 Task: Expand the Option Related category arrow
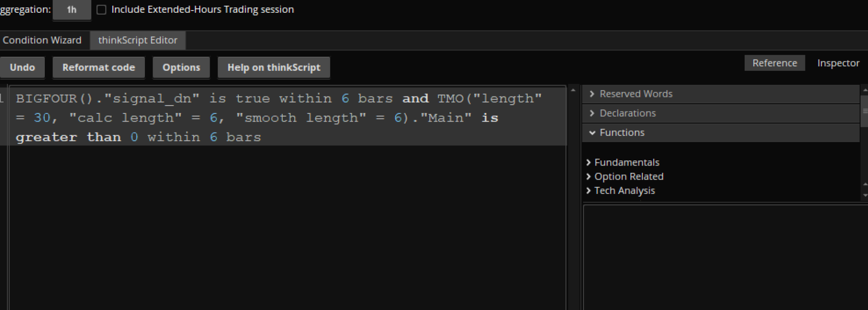[x=588, y=176]
